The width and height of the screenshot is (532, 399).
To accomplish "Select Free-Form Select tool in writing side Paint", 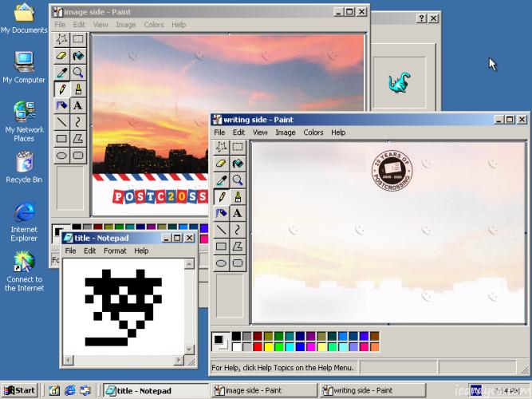I will (x=221, y=147).
